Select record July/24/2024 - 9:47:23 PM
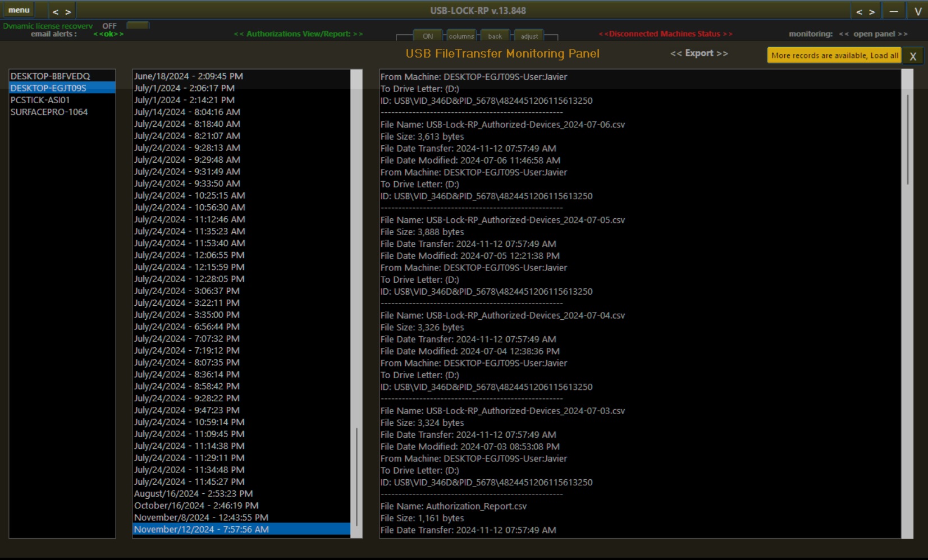This screenshot has width=928, height=560. point(241,410)
